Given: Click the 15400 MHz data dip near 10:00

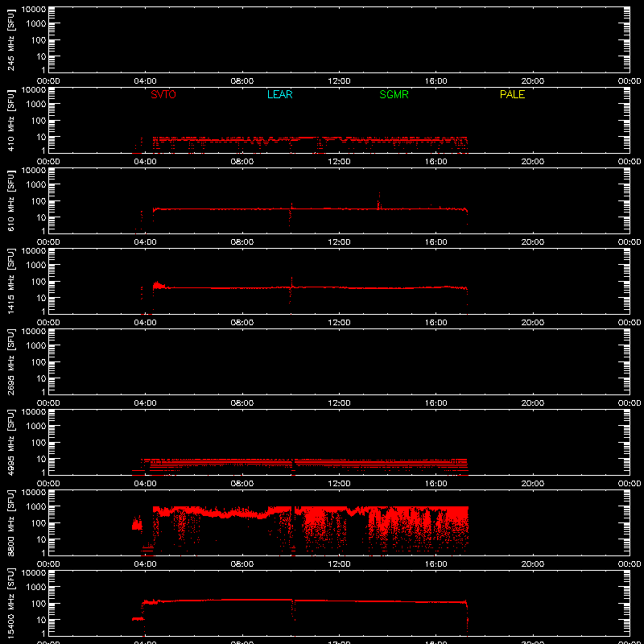Looking at the screenshot, I should 293,610.
